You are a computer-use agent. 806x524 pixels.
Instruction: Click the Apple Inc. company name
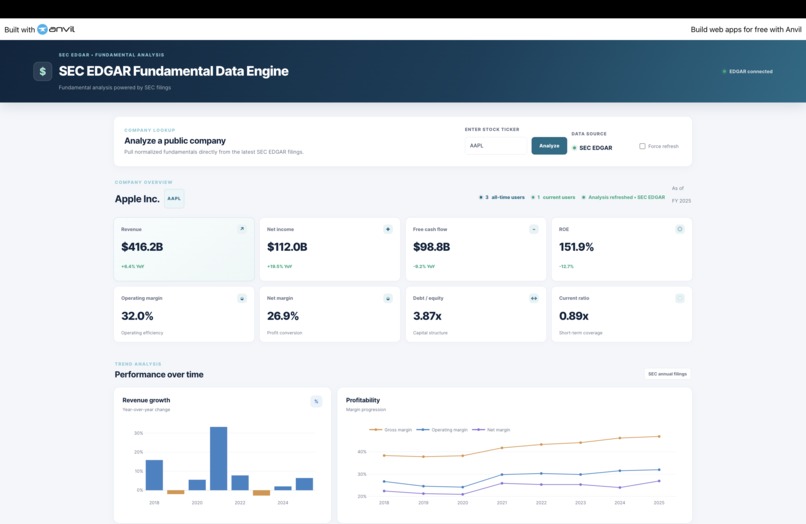coord(137,199)
